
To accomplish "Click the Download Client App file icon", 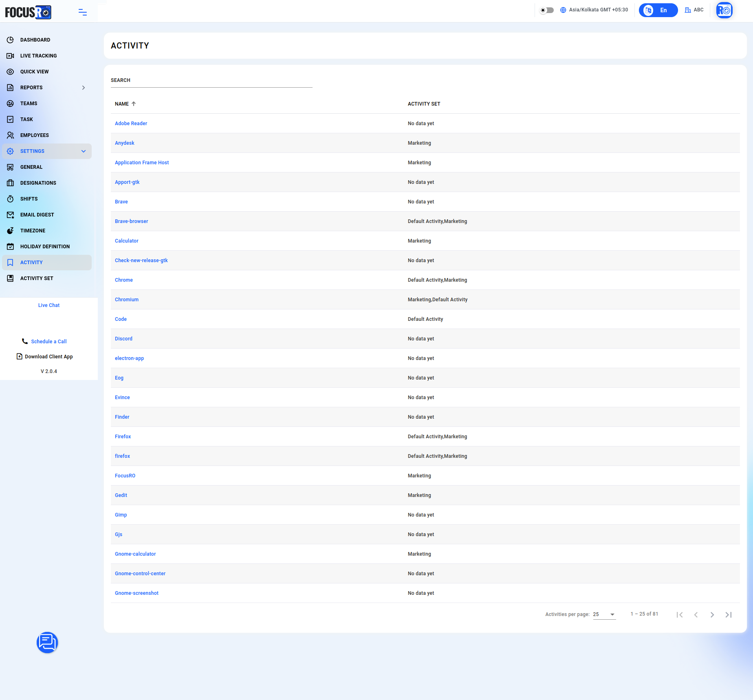I will click(20, 356).
